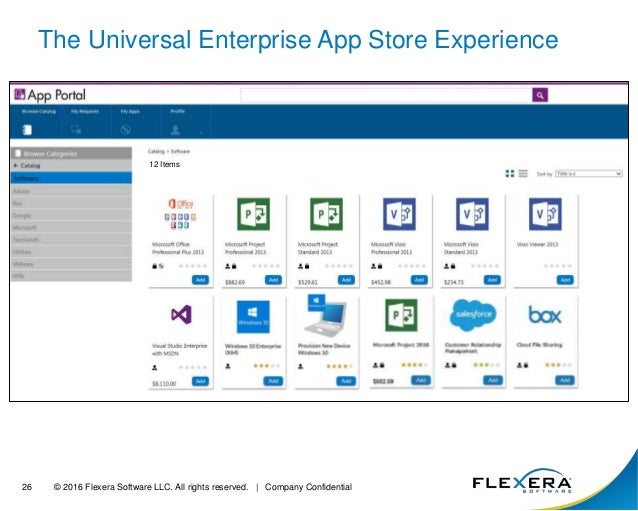Rate Windows 10 Enterprise using star rating
638x511 pixels.
(267, 366)
